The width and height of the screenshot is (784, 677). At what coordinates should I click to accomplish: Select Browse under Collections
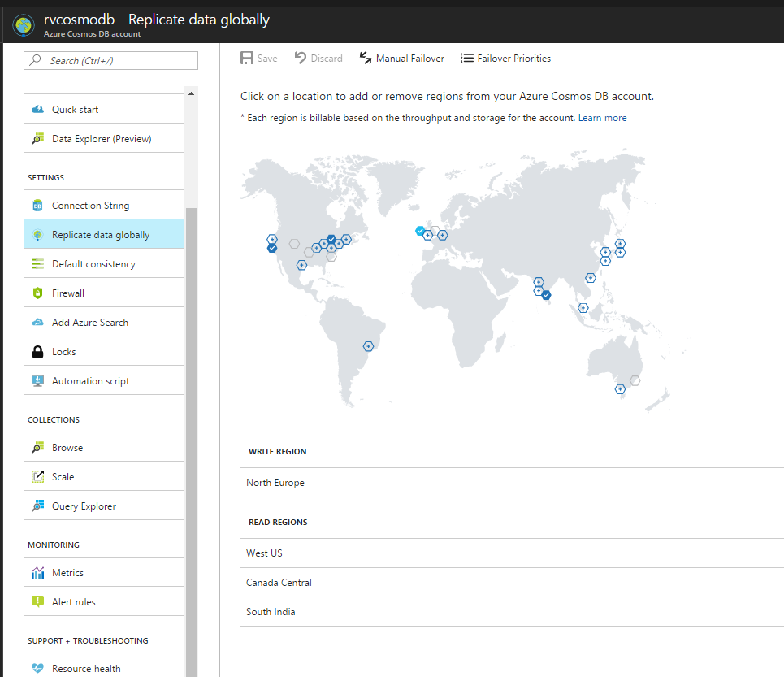(66, 447)
